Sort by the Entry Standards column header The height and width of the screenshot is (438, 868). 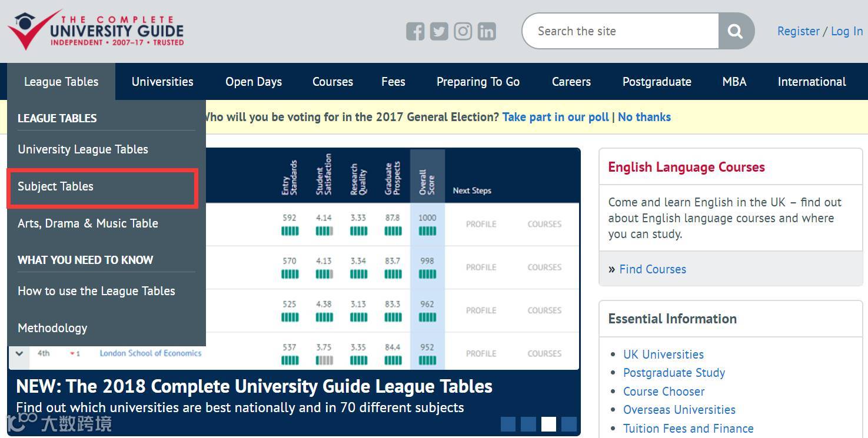pos(290,178)
